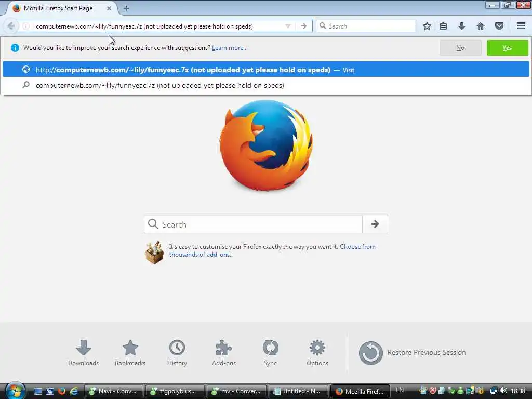Image resolution: width=532 pixels, height=399 pixels.
Task: Open the volume speaker tray icon
Action: coord(503,391)
